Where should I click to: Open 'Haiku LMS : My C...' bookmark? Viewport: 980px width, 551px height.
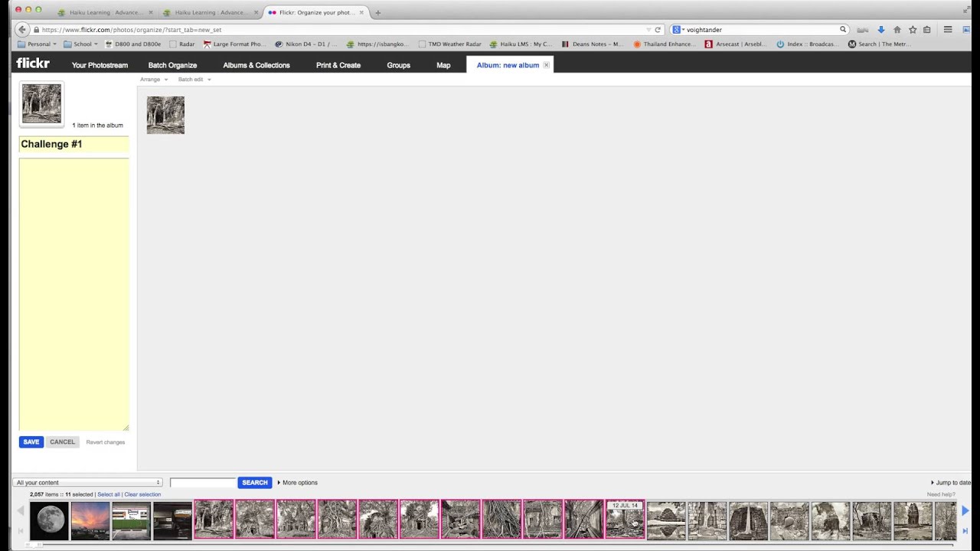click(x=521, y=44)
